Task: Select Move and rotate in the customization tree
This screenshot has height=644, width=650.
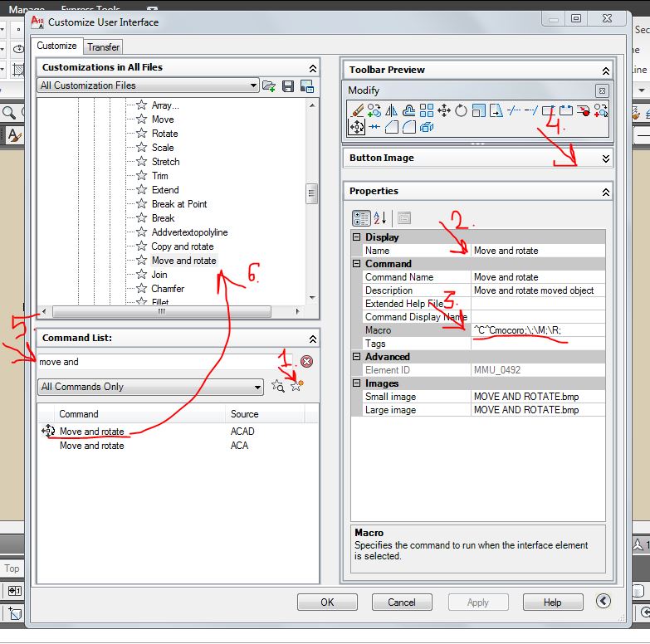Action: coord(184,261)
